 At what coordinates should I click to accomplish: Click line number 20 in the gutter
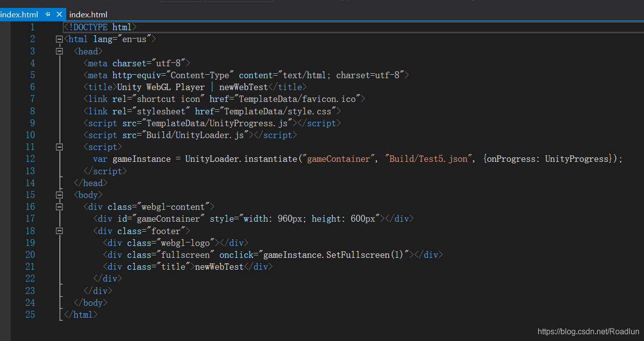tap(30, 255)
